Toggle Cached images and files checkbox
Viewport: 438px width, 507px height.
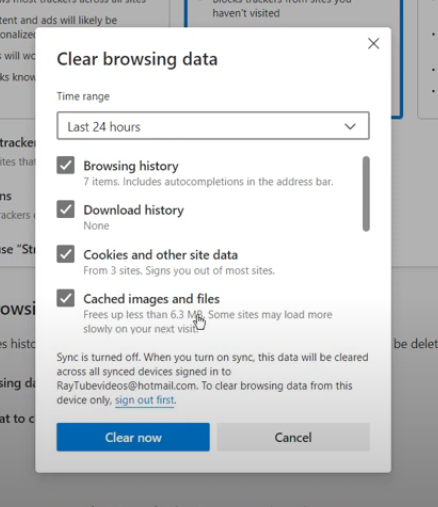(x=65, y=298)
